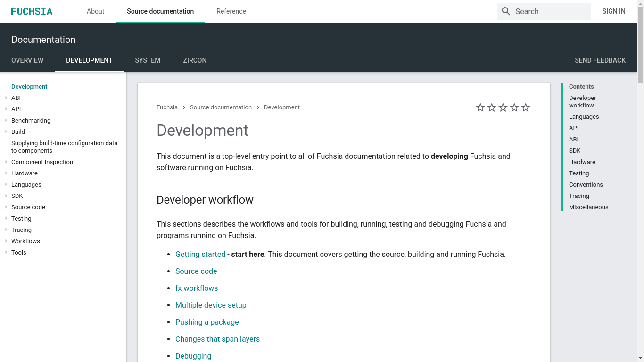Screen dimensions: 644x362
Task: Select the Source documentation tab
Action: [x=160, y=11]
